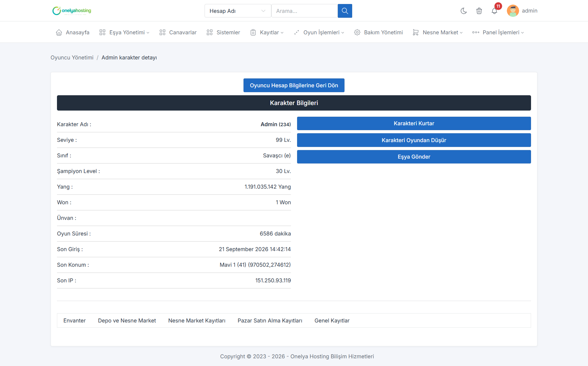Click the Nesne Market cart icon
This screenshot has width=588, height=366.
coord(416,32)
